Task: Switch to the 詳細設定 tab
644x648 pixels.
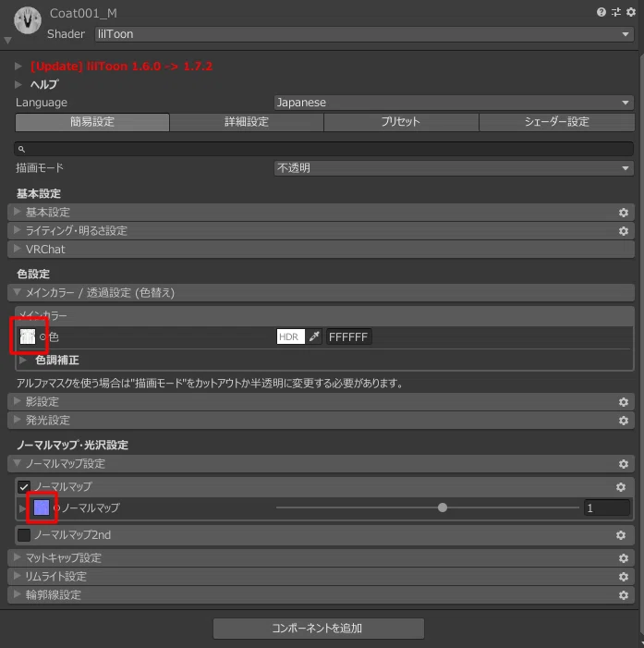Action: [x=246, y=122]
